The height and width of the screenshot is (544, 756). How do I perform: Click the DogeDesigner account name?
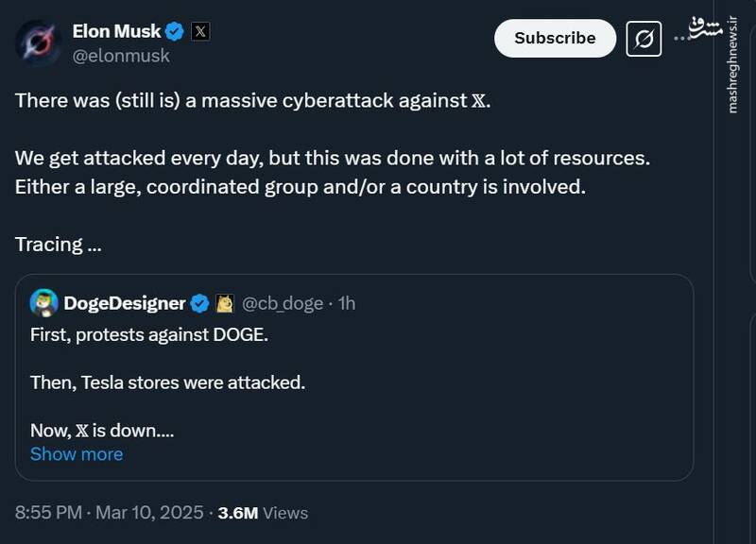[124, 303]
